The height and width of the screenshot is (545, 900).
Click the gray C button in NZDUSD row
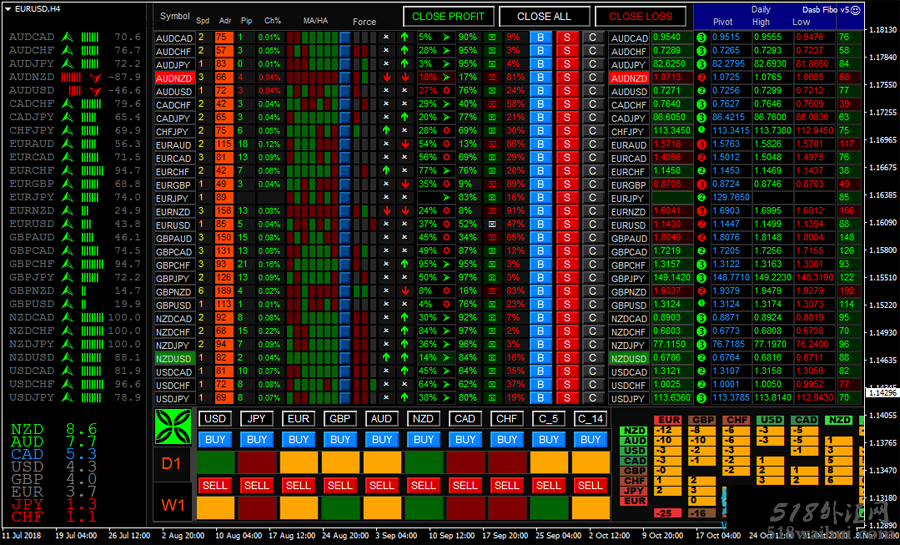coord(592,357)
